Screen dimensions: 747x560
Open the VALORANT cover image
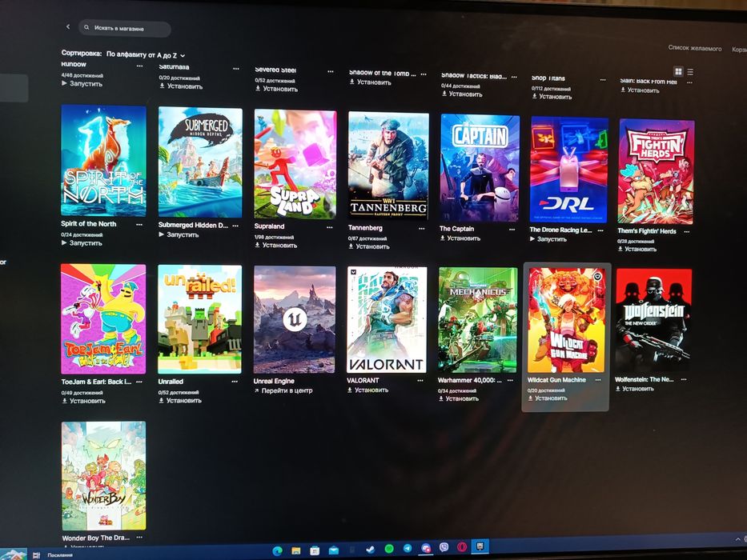coord(388,319)
